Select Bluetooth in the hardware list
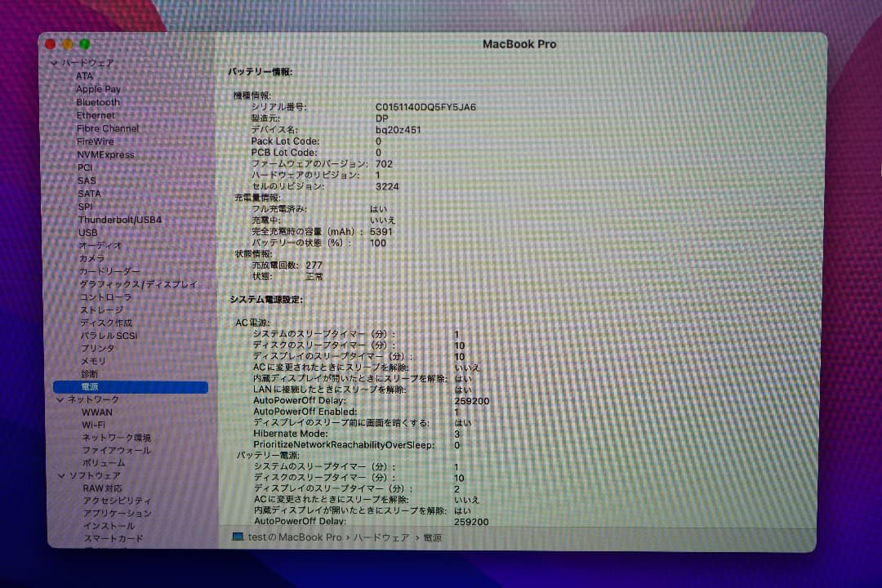This screenshot has height=588, width=882. pyautogui.click(x=98, y=102)
